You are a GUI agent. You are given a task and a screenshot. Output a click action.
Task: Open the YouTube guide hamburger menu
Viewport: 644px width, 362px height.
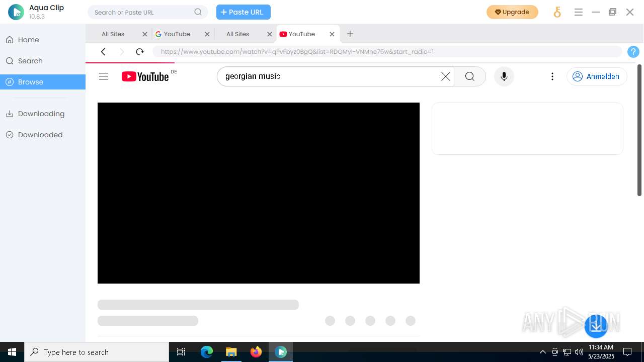(x=104, y=76)
